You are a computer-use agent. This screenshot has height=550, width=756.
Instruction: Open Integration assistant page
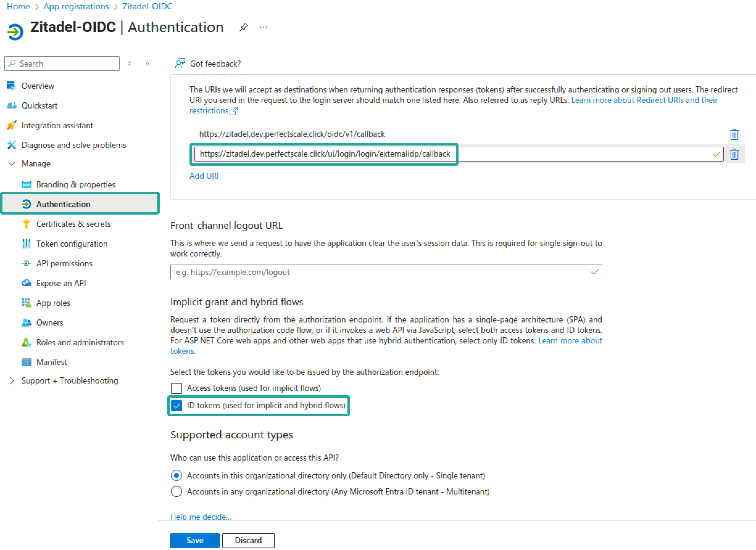[57, 125]
